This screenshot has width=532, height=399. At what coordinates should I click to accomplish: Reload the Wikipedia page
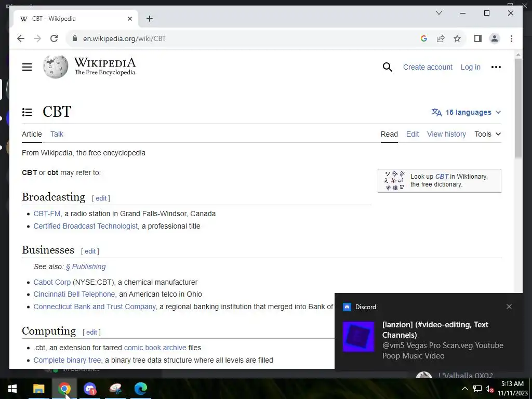point(54,38)
